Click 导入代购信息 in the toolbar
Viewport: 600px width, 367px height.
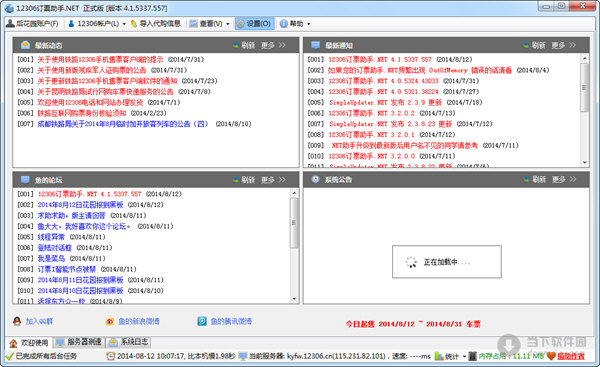click(156, 24)
